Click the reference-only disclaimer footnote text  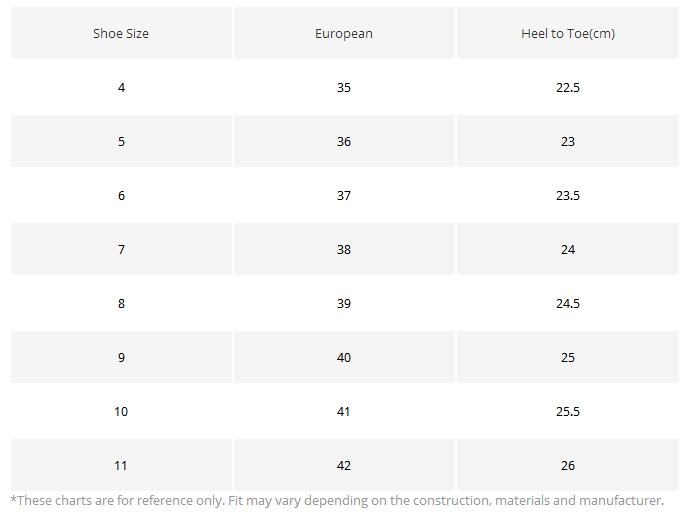(x=337, y=500)
